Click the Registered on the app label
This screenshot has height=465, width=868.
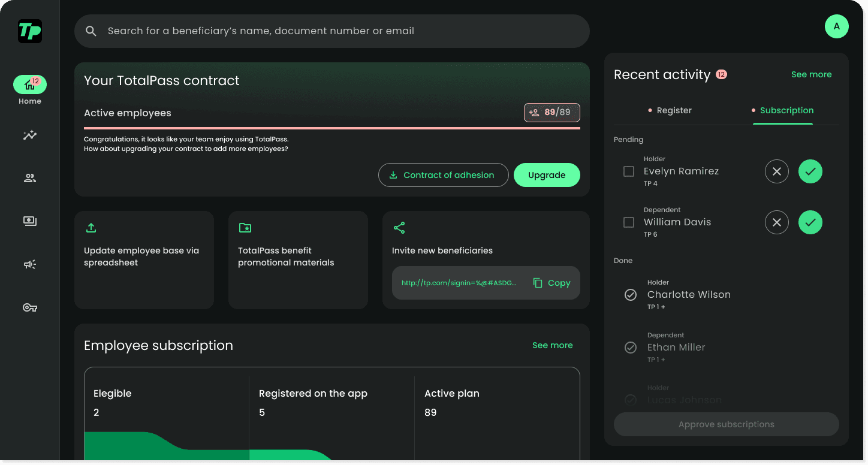point(313,394)
